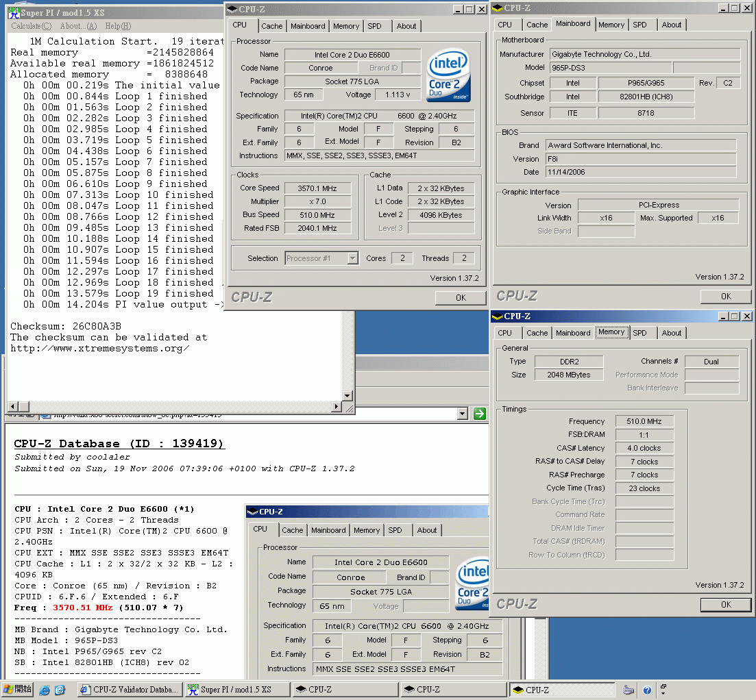Click the Cycle Time value '23 clocks'
This screenshot has height=700, width=756.
[x=645, y=488]
